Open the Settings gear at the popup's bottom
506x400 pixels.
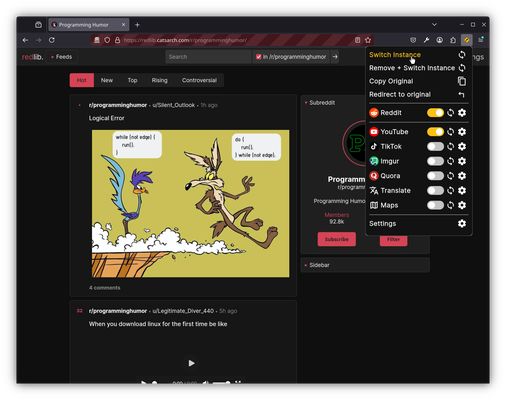(x=462, y=223)
